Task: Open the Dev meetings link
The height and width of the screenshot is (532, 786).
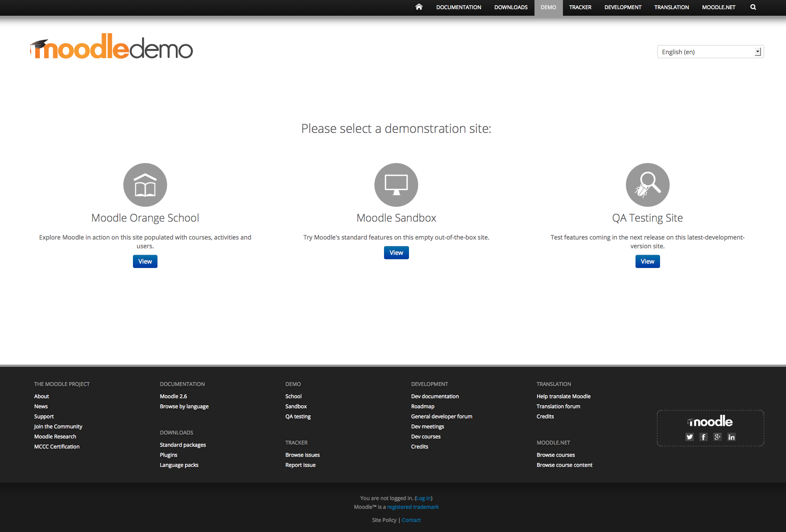Action: click(x=427, y=427)
